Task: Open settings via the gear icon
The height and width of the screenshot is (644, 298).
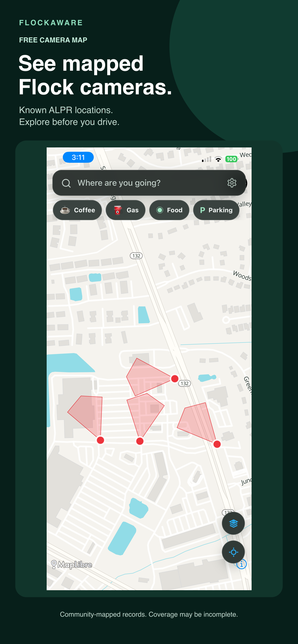Action: 232,183
